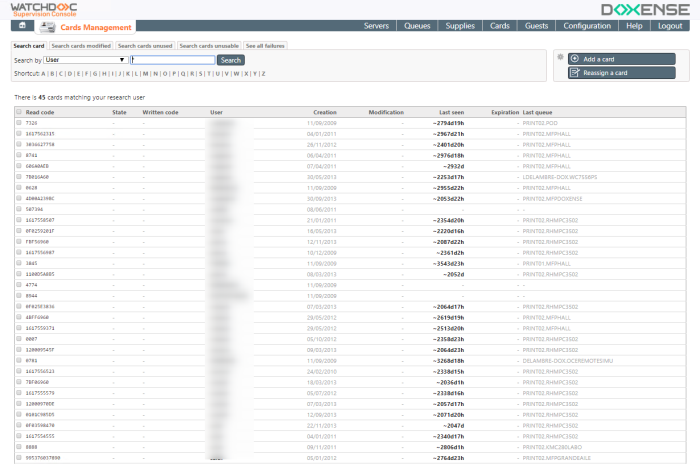The image size is (700, 464).
Task: Tick the select-all checkbox in table header
Action: 18,113
